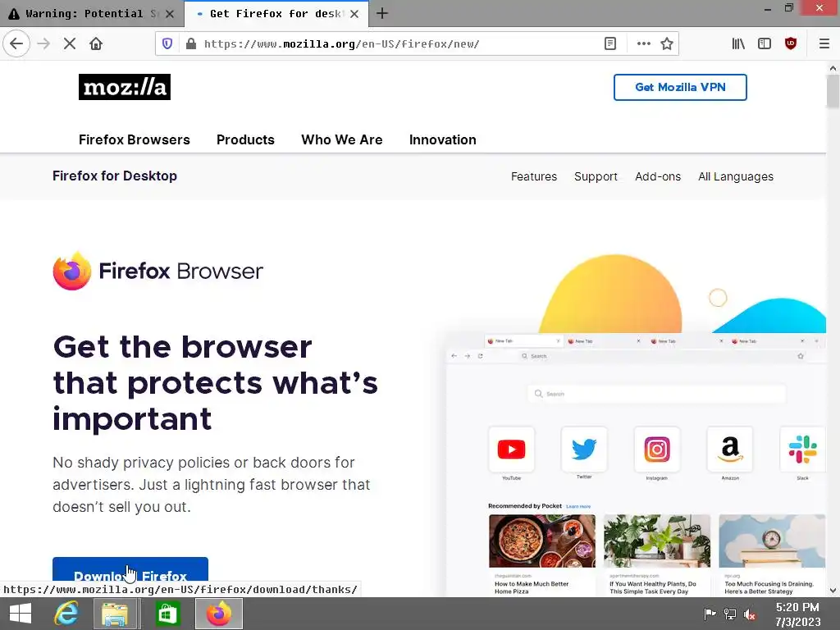Image resolution: width=840 pixels, height=630 pixels.
Task: Click the Firefox Browser logo
Action: (158, 271)
